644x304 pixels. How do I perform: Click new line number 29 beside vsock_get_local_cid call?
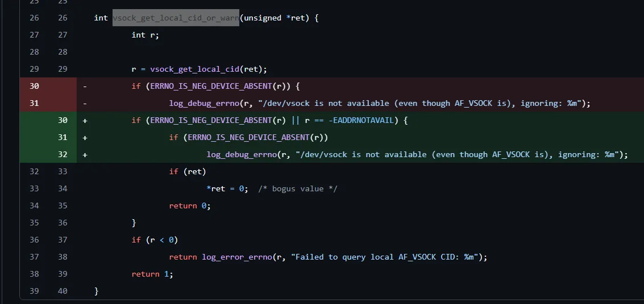pyautogui.click(x=63, y=69)
